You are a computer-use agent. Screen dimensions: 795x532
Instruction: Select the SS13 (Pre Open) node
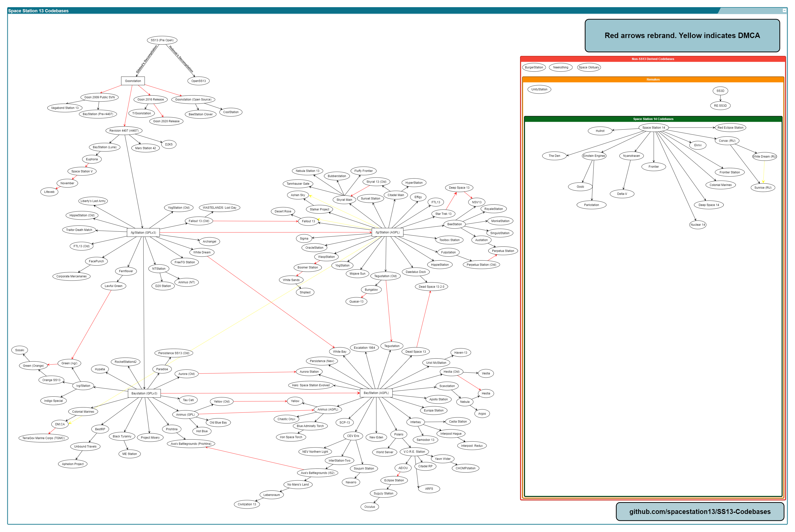click(x=162, y=40)
